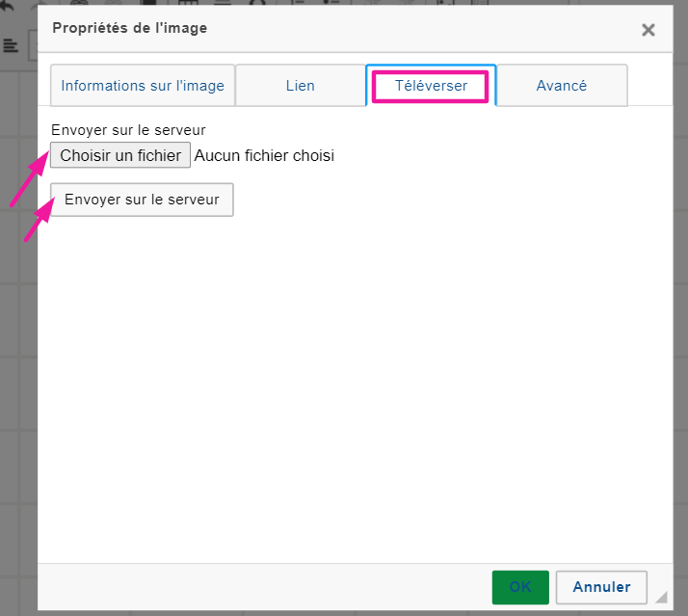Click the Choisir un fichier button

pyautogui.click(x=120, y=155)
